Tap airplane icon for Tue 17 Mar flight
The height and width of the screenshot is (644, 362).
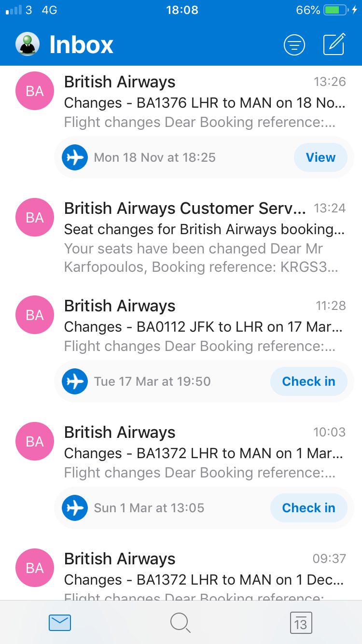pos(75,381)
